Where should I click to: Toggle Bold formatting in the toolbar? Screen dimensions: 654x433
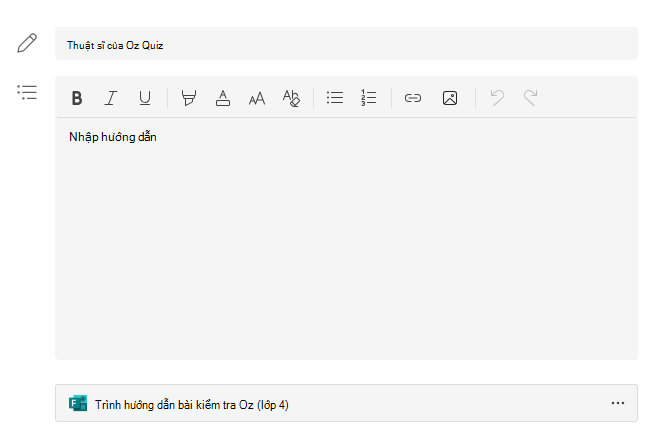pyautogui.click(x=77, y=98)
